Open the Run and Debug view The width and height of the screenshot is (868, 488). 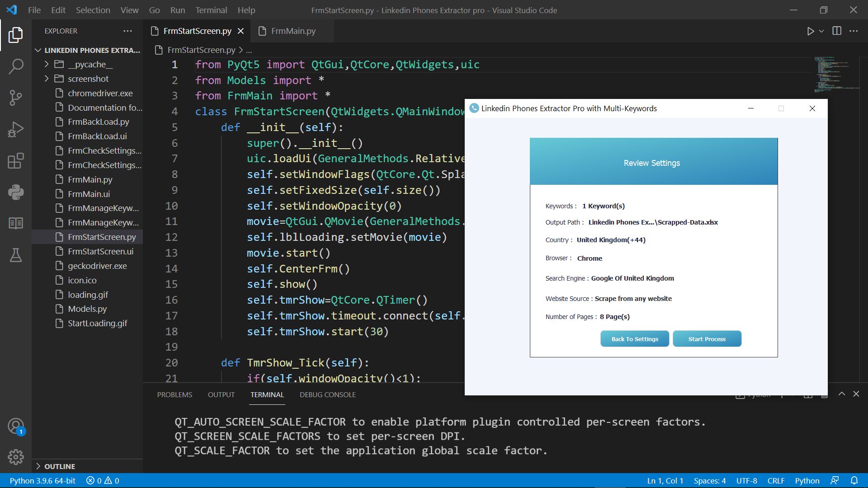coord(16,129)
